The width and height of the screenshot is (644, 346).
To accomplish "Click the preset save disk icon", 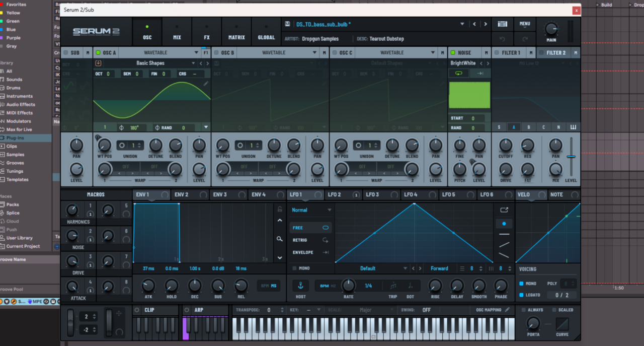I will click(x=287, y=24).
